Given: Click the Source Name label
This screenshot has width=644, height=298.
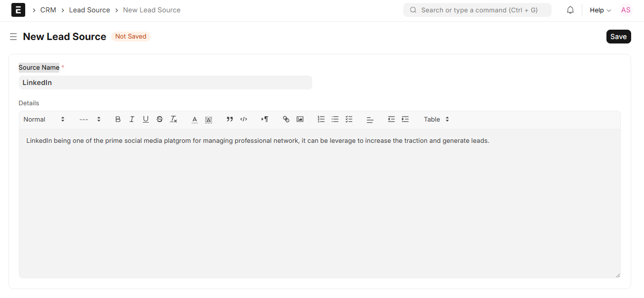Looking at the screenshot, I should 39,67.
